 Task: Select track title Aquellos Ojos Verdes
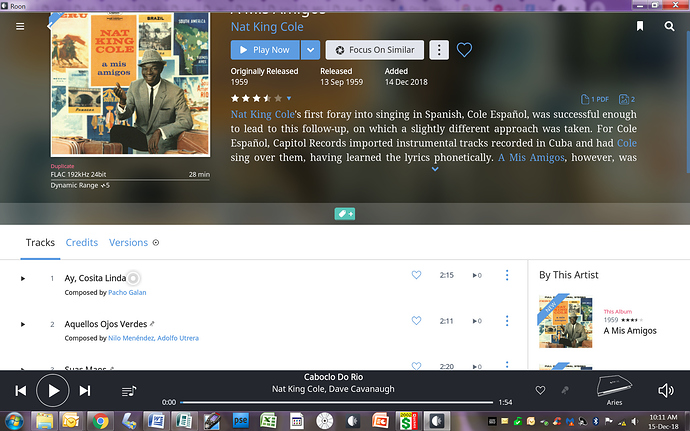click(106, 324)
